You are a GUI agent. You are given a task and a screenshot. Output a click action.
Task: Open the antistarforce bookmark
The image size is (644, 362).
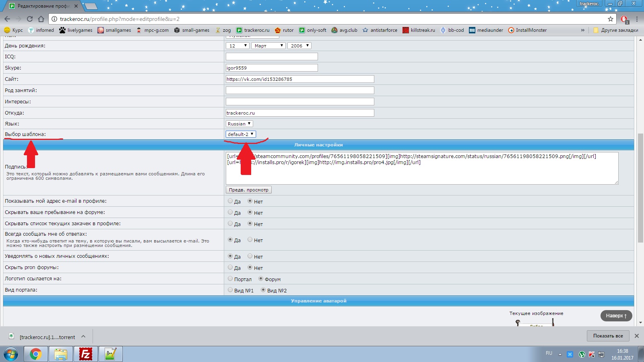click(380, 30)
